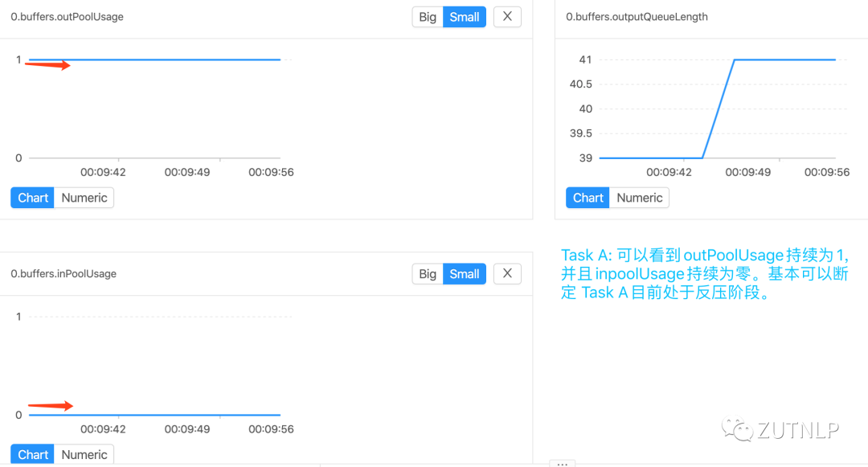Switch outPoolUsage panel to Big size
This screenshot has height=467, width=868.
tap(428, 17)
